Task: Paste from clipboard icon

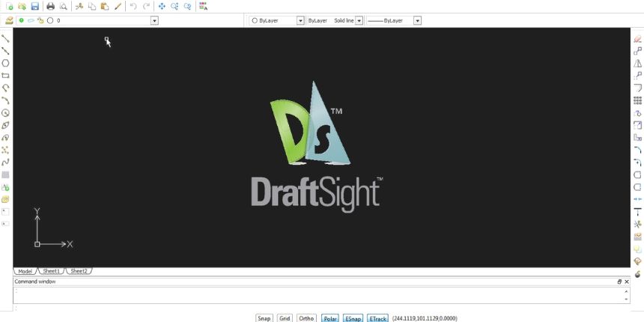Action: coord(105,6)
